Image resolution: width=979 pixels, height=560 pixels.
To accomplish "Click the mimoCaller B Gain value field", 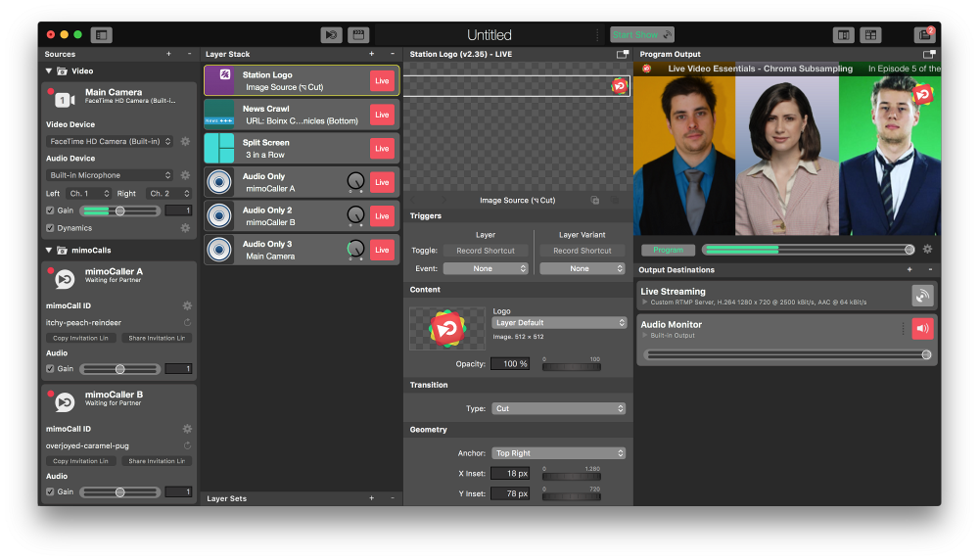I will coord(178,491).
